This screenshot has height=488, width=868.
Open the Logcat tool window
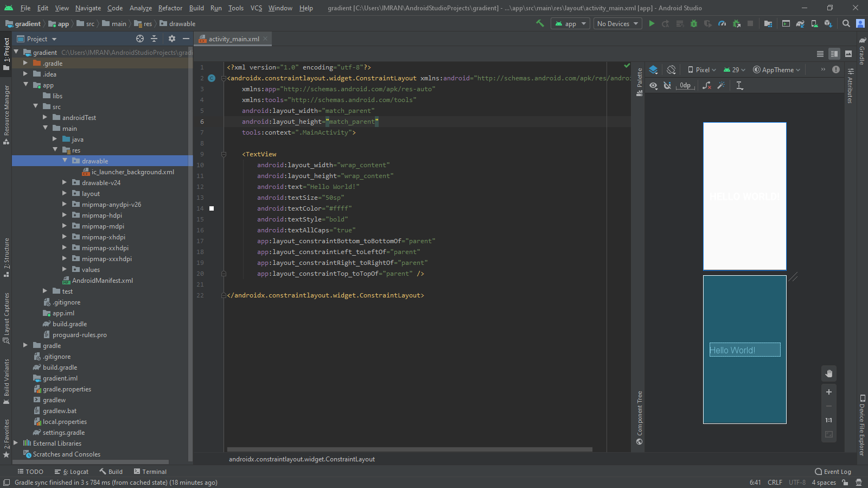72,472
